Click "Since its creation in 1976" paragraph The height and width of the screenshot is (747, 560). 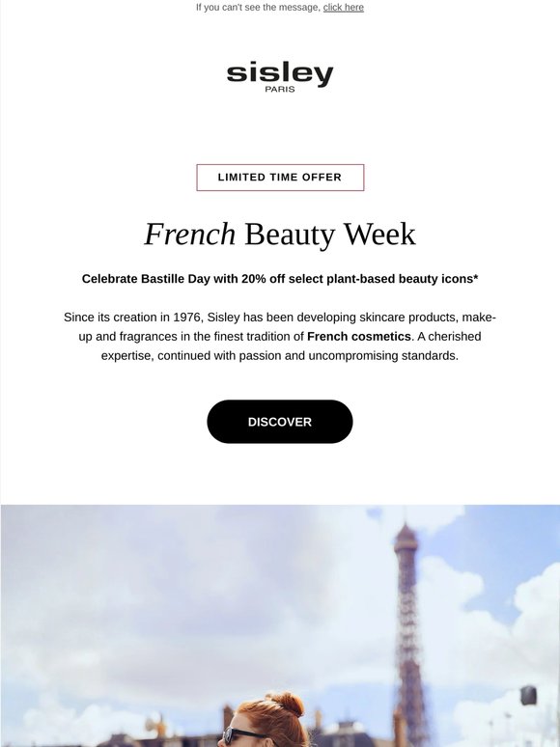(x=280, y=336)
